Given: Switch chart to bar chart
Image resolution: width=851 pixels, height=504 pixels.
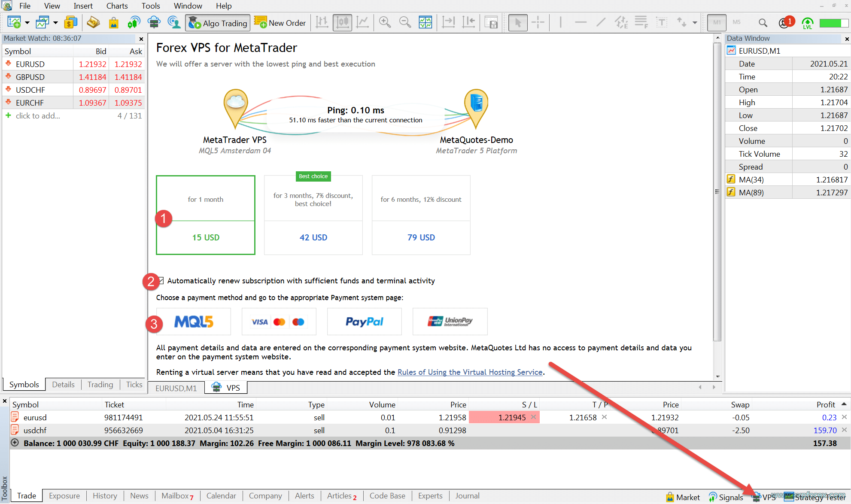Looking at the screenshot, I should (322, 22).
